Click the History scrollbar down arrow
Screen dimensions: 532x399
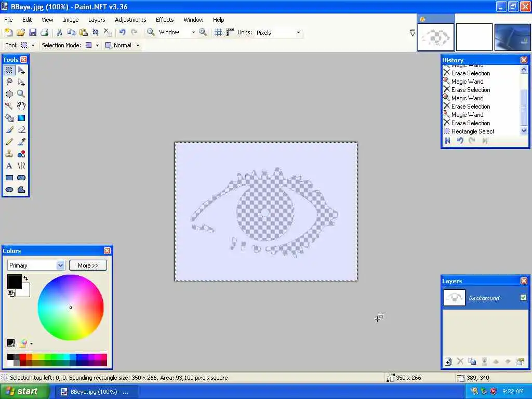524,130
